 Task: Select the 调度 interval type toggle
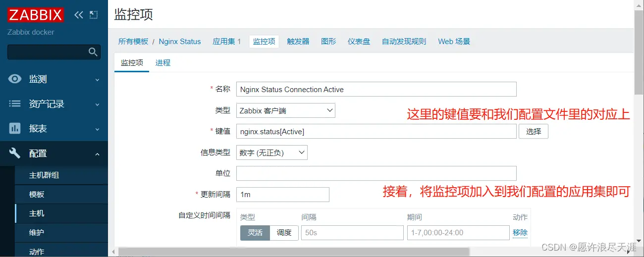point(284,233)
